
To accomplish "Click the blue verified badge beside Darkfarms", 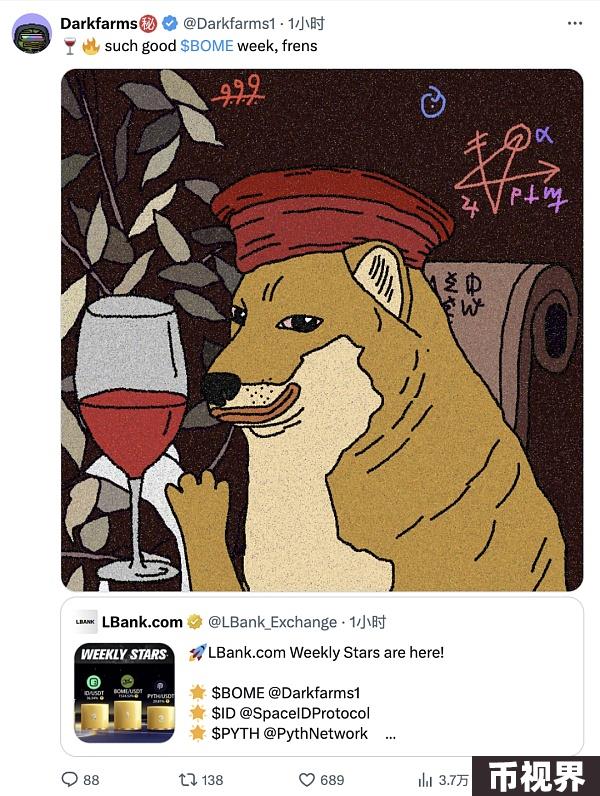I will (170, 23).
